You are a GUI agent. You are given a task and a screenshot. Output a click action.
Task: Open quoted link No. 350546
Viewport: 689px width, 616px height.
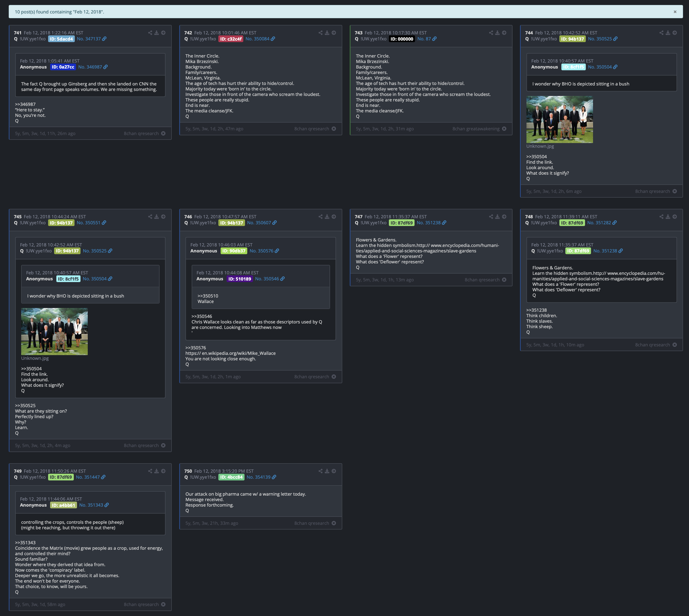[x=270, y=279]
